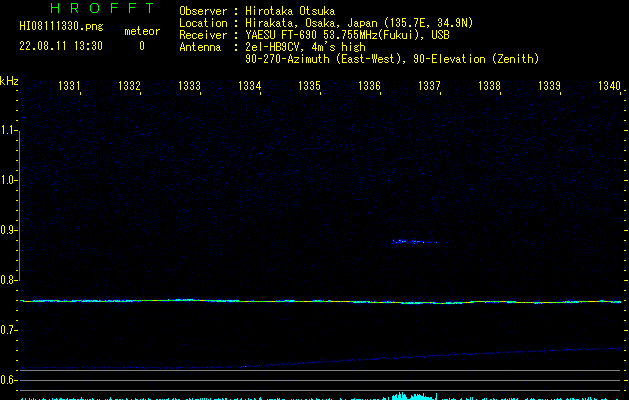Click the 1333 time axis label
This screenshot has height=400, width=629.
(x=189, y=85)
